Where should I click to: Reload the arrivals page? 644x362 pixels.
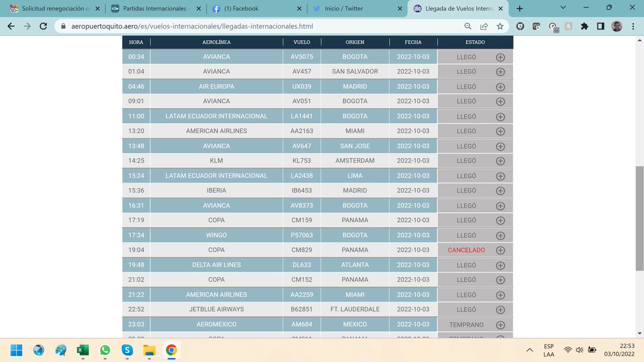[43, 26]
